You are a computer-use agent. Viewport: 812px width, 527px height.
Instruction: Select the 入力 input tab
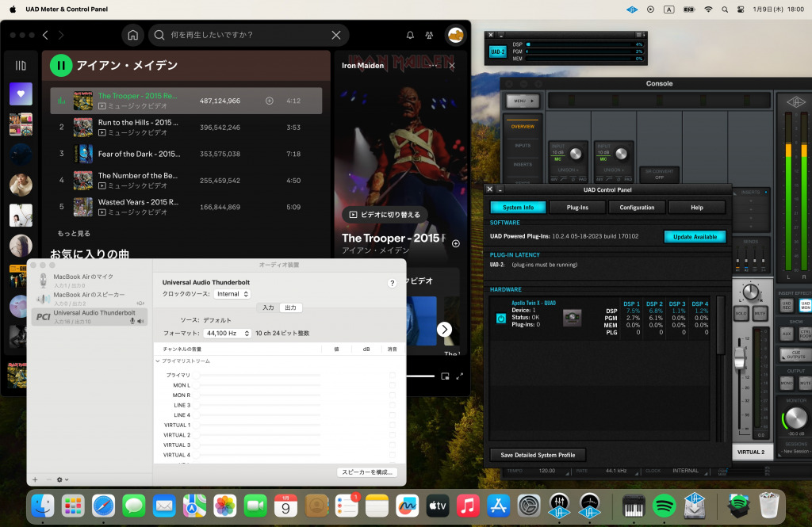[x=268, y=307]
